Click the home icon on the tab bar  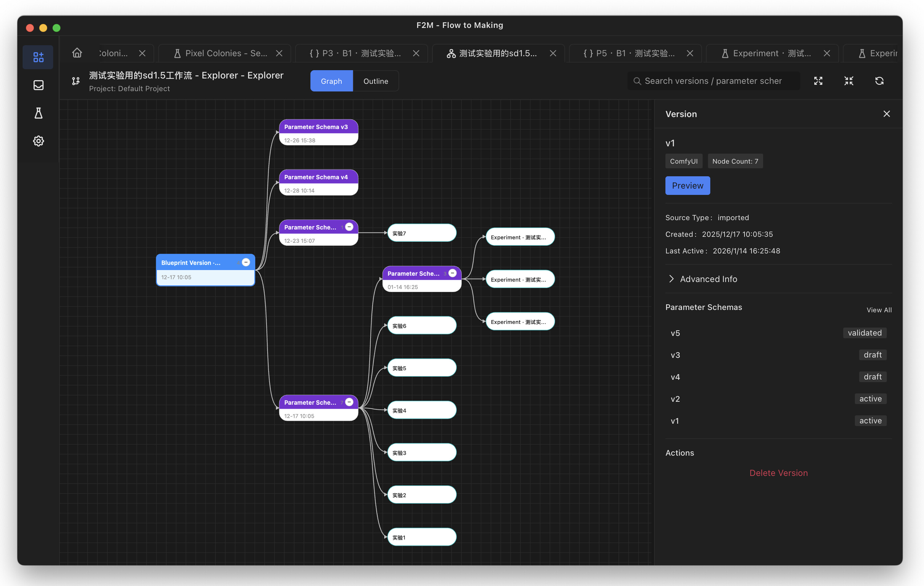point(77,53)
